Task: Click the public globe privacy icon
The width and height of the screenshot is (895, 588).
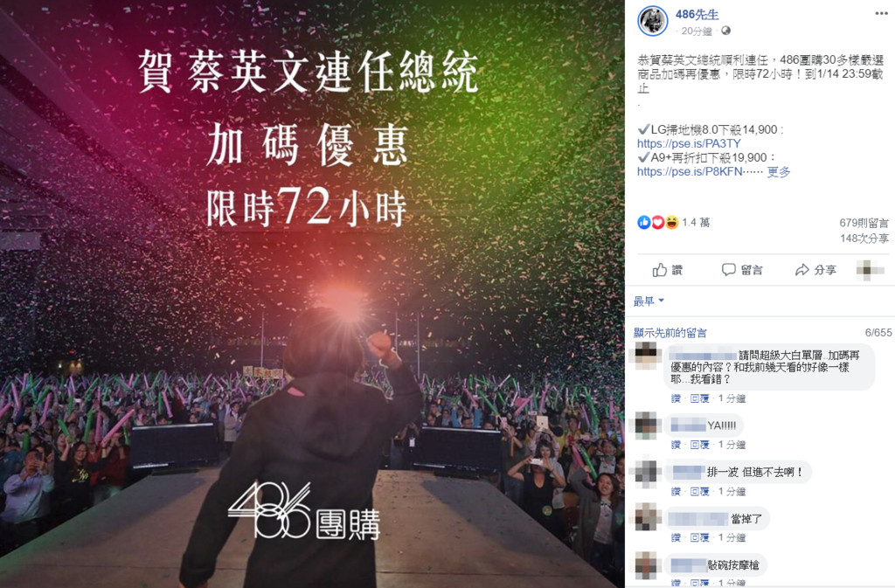Action: pos(725,31)
